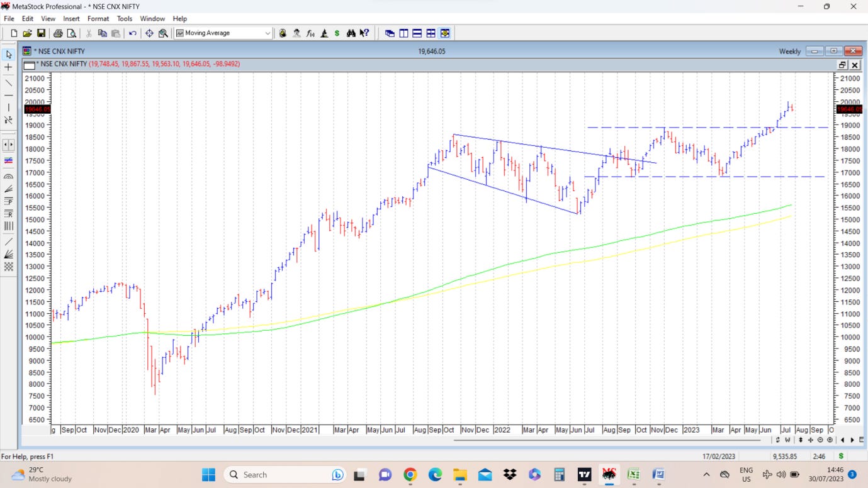Save the chart with floppy disk icon

pyautogui.click(x=41, y=33)
